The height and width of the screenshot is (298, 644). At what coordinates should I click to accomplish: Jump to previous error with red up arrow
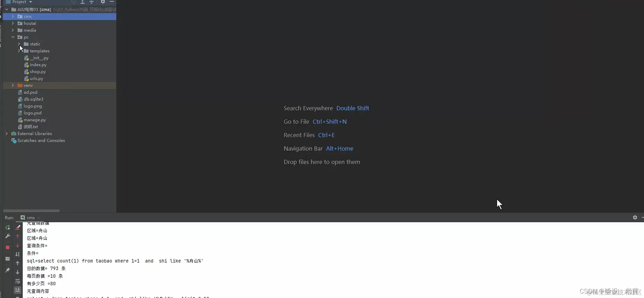[18, 236]
